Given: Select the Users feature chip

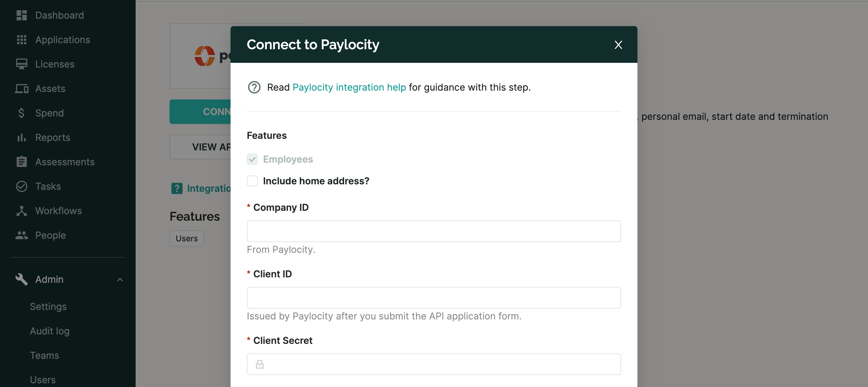Looking at the screenshot, I should point(186,238).
